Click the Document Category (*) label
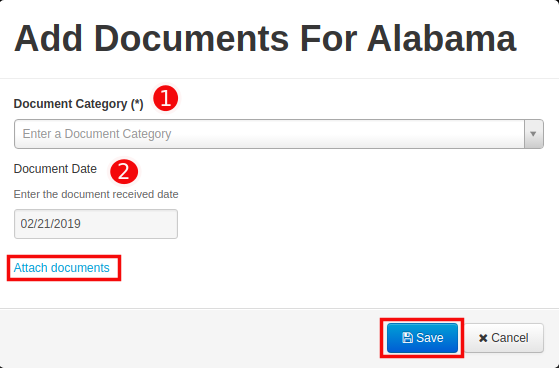Viewport: 559px width, 368px height. click(78, 104)
